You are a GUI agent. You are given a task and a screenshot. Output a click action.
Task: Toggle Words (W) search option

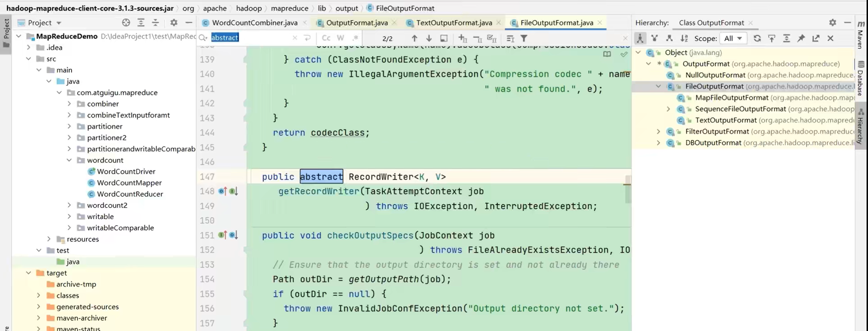pyautogui.click(x=340, y=38)
